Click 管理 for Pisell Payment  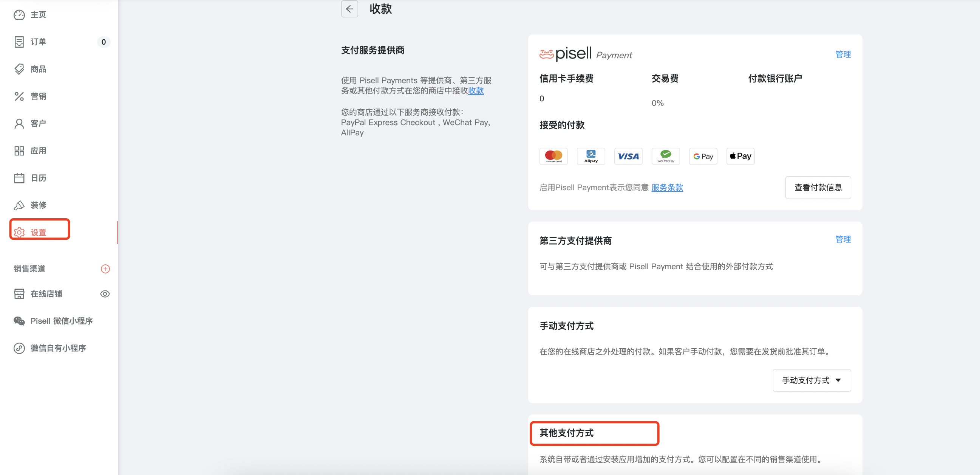843,54
